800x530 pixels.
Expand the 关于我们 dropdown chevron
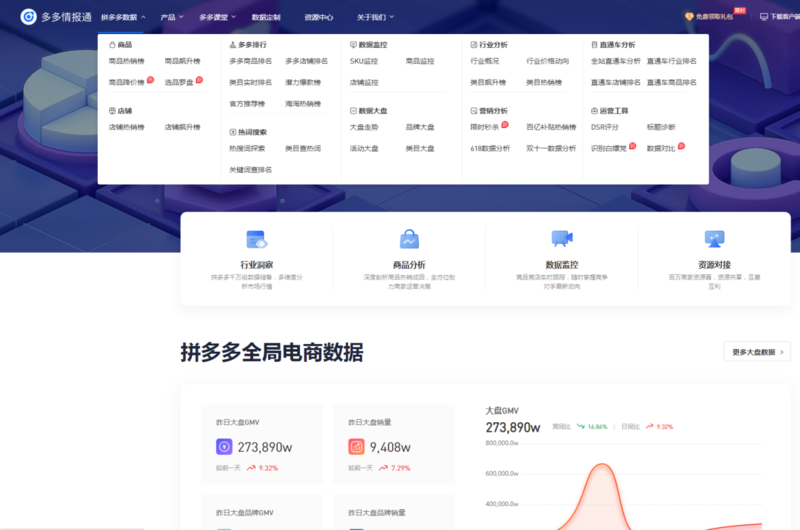coord(392,17)
